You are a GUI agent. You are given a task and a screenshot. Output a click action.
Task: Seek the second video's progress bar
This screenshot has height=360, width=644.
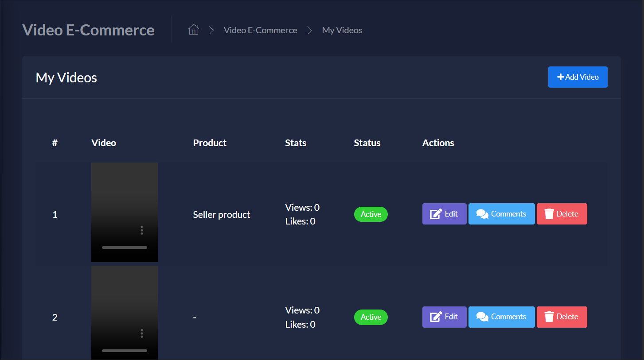(x=125, y=350)
